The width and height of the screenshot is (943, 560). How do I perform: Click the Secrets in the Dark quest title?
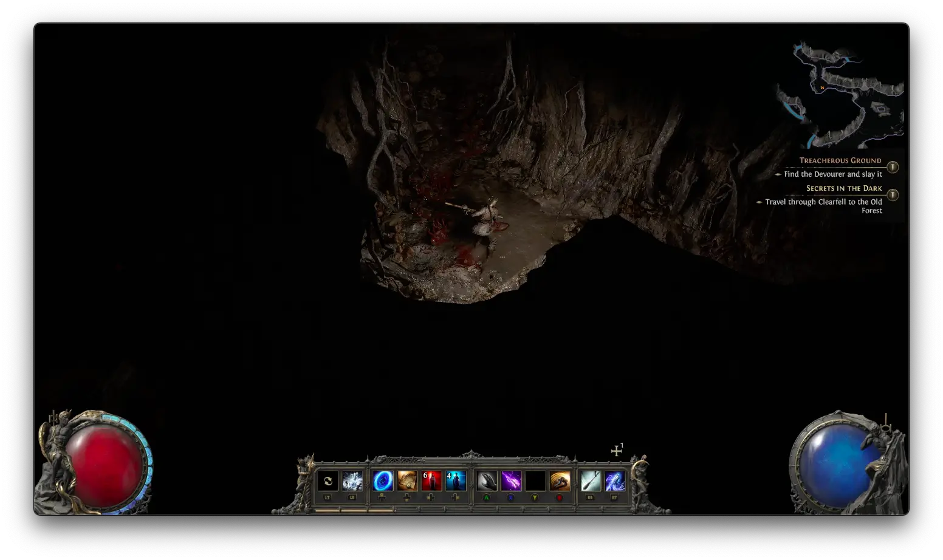pyautogui.click(x=844, y=188)
